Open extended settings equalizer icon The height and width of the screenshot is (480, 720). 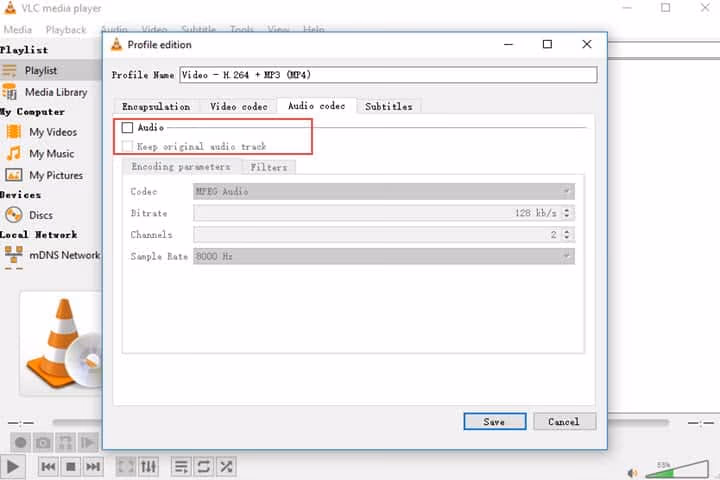click(x=149, y=466)
